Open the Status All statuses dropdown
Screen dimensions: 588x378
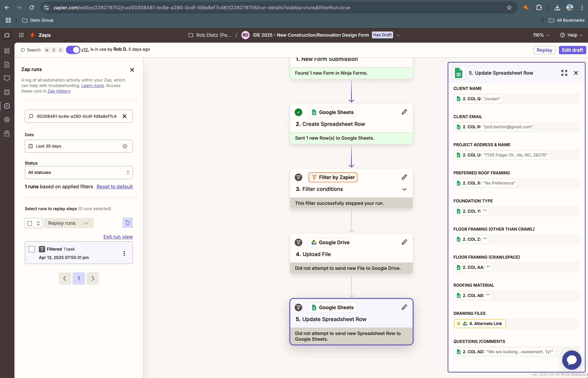pyautogui.click(x=79, y=172)
